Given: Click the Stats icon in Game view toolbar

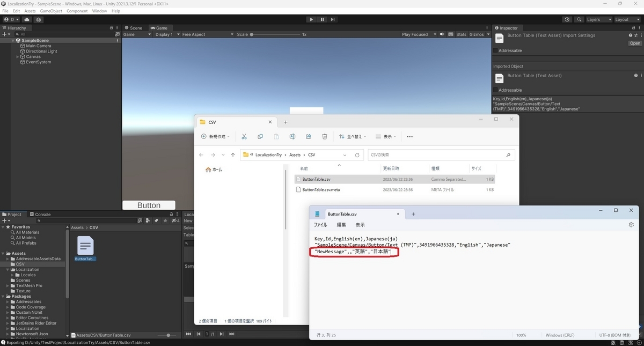Looking at the screenshot, I should pos(460,34).
